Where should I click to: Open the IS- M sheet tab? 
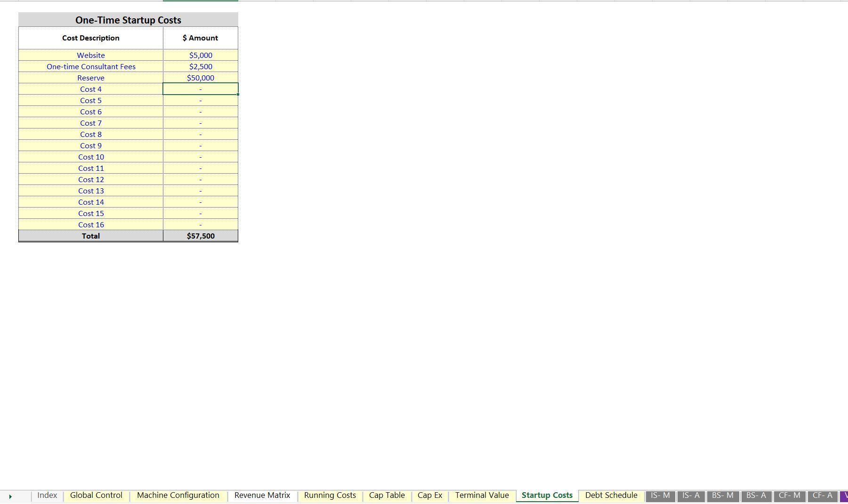(x=661, y=495)
